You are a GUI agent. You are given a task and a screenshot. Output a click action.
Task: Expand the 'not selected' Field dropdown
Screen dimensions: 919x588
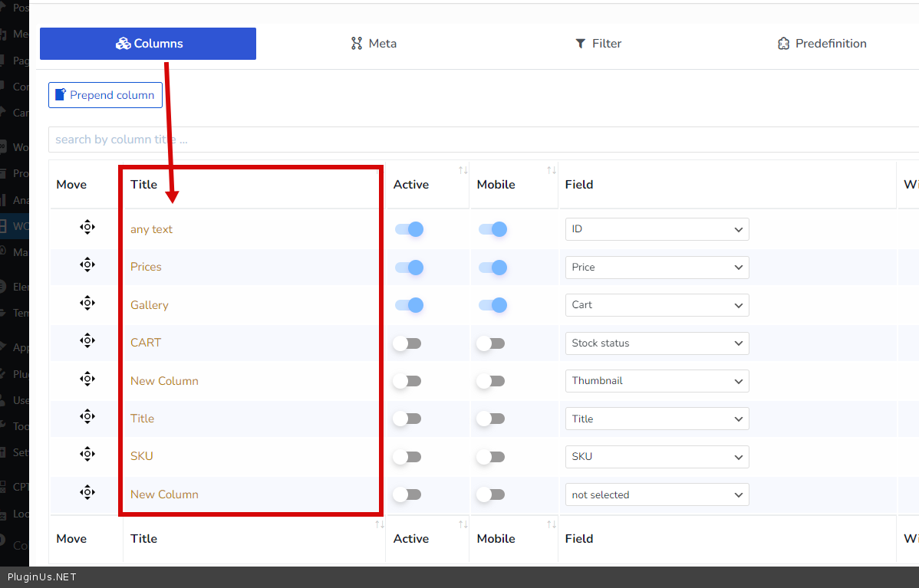click(x=657, y=495)
